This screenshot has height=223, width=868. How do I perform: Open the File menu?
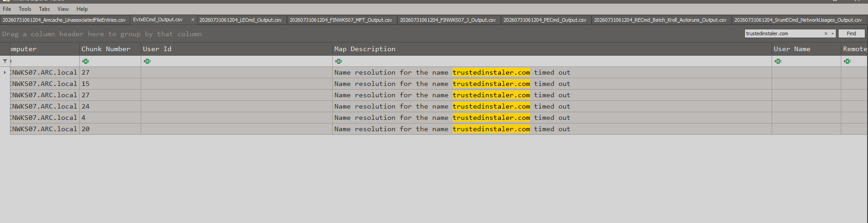(x=7, y=9)
